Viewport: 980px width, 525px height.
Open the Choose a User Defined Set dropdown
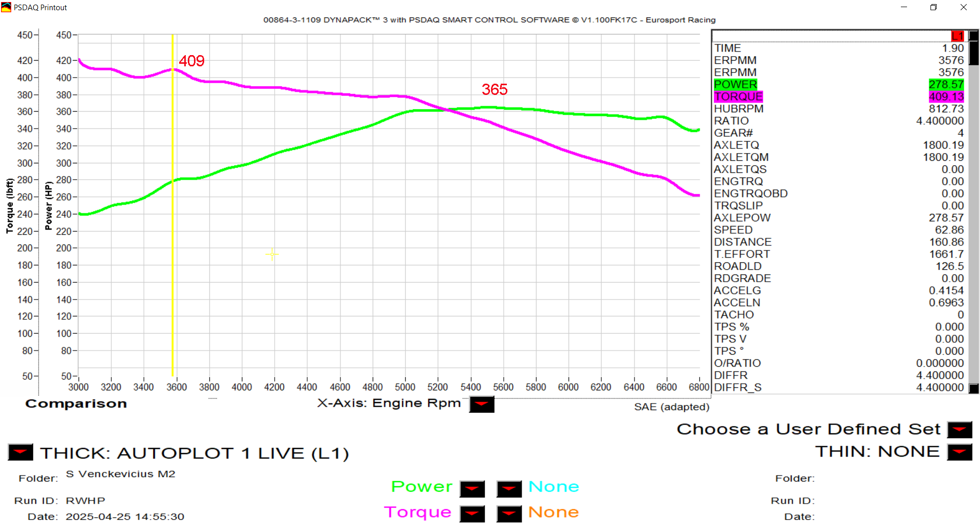[x=960, y=430]
